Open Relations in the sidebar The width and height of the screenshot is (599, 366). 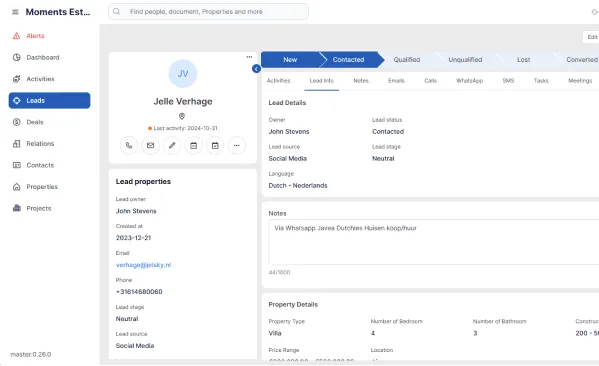point(49,144)
